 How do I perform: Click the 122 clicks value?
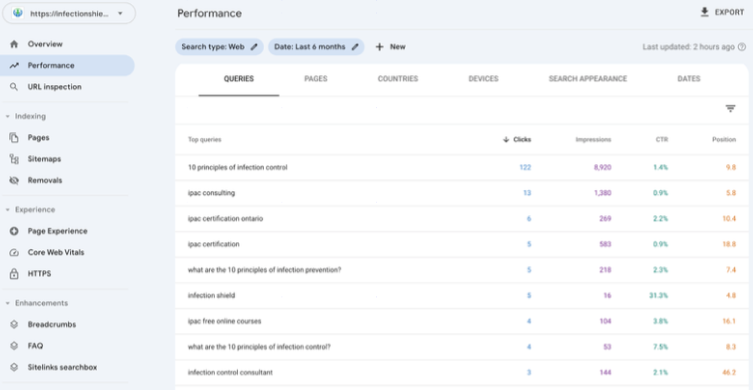click(525, 168)
